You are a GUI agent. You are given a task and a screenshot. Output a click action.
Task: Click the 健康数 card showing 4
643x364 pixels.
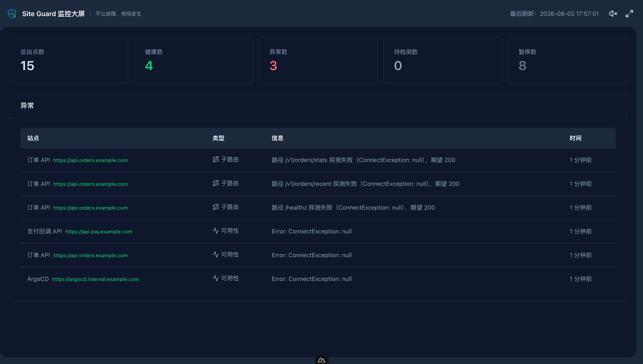tap(193, 60)
